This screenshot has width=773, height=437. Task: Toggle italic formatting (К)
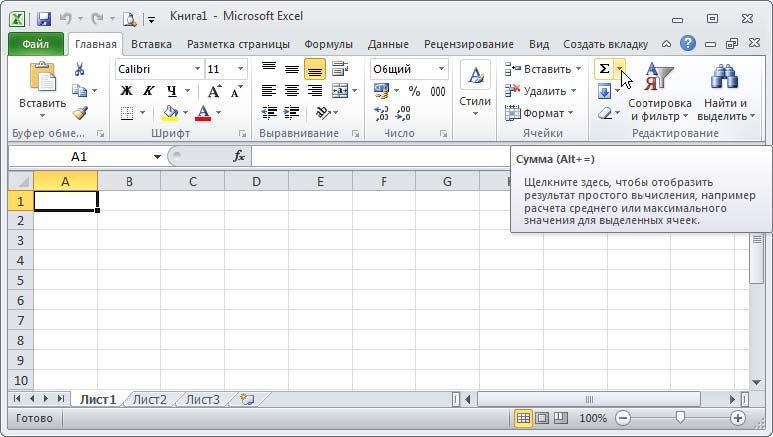point(148,91)
